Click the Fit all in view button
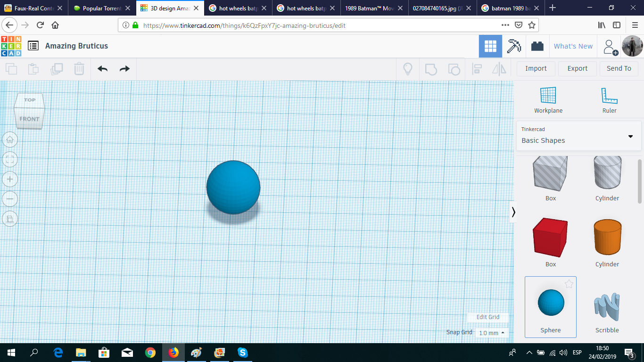The image size is (644, 362). 10,159
